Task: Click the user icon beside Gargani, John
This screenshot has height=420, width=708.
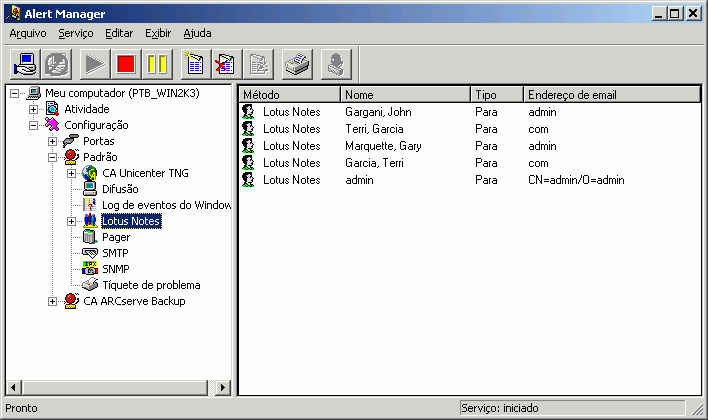Action: tap(248, 112)
